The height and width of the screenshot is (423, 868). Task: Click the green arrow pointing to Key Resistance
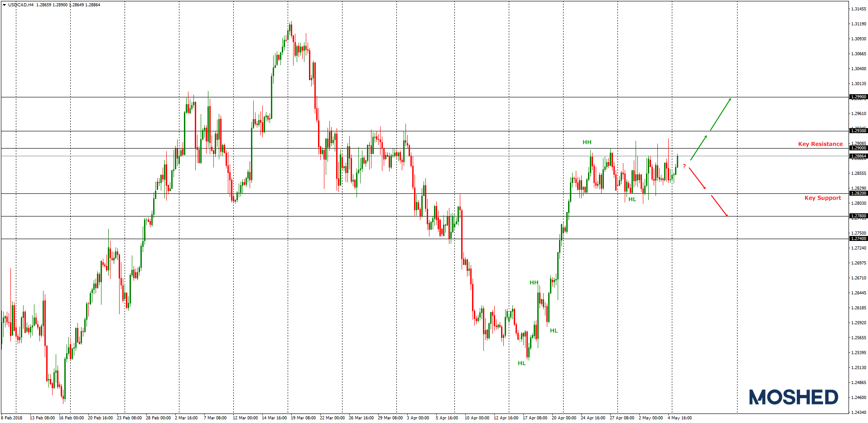click(x=699, y=148)
